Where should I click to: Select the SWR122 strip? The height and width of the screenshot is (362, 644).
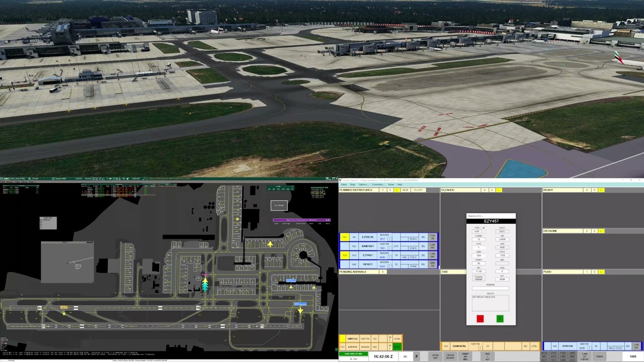pos(370,339)
